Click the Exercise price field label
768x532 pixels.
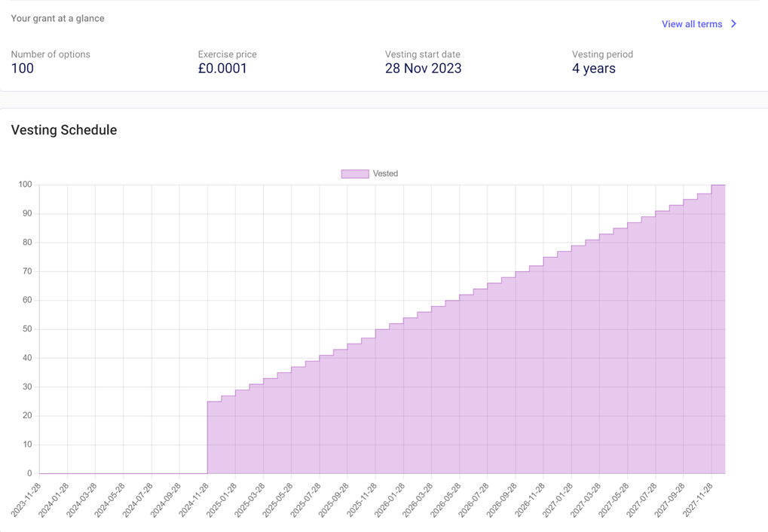[x=227, y=54]
